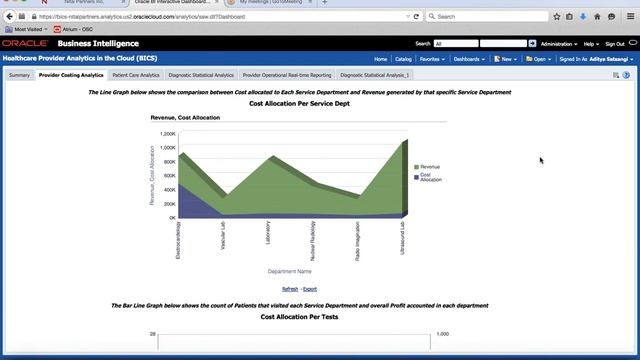Open the downloads arrow icon
This screenshot has height=360, width=640.
coord(583,17)
